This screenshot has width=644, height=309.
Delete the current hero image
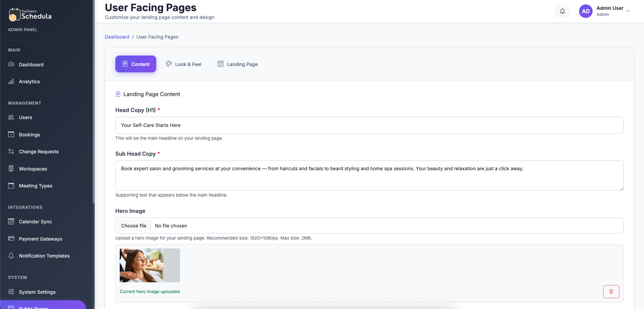coord(611,291)
